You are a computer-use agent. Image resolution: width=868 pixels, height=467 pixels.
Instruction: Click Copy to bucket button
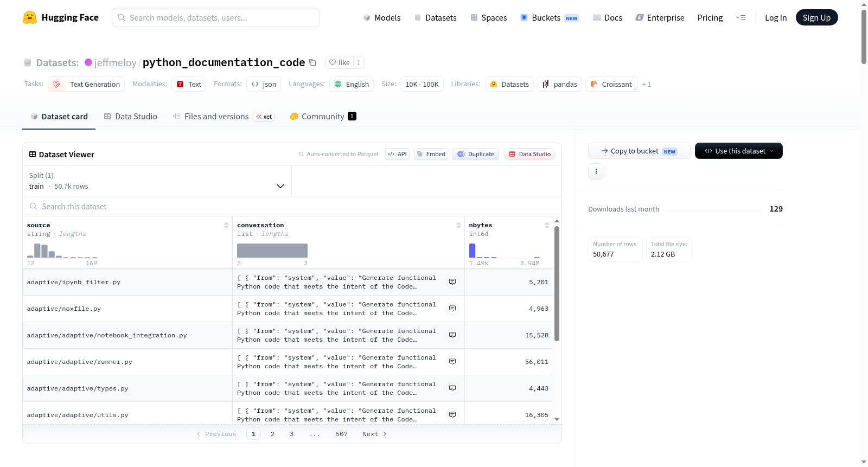[639, 151]
